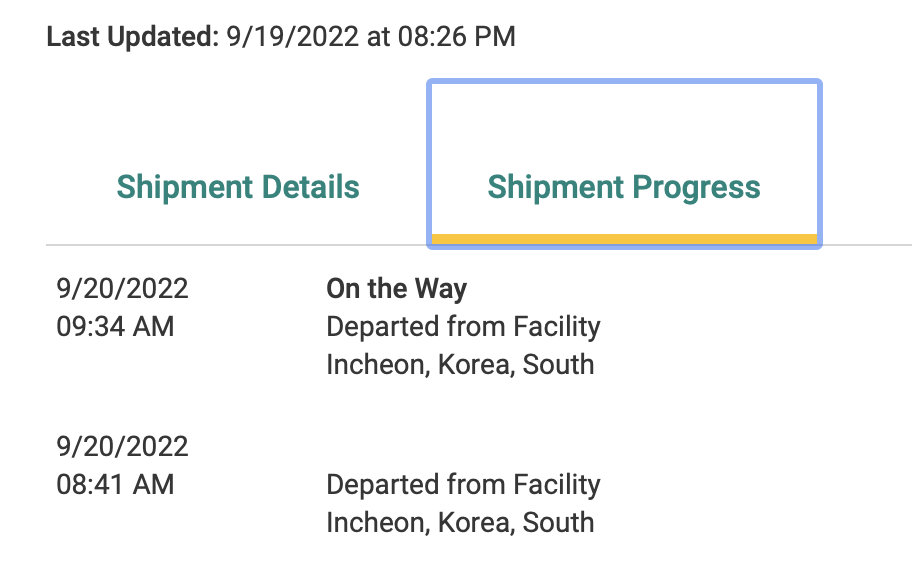Select the Shipment Progress tab
The height and width of the screenshot is (576, 912).
[624, 187]
